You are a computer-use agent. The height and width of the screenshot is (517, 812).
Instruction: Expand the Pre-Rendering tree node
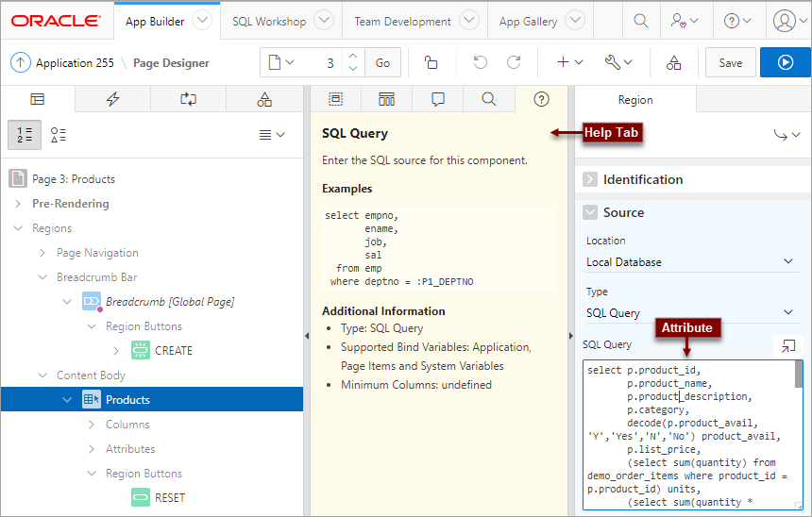(18, 204)
